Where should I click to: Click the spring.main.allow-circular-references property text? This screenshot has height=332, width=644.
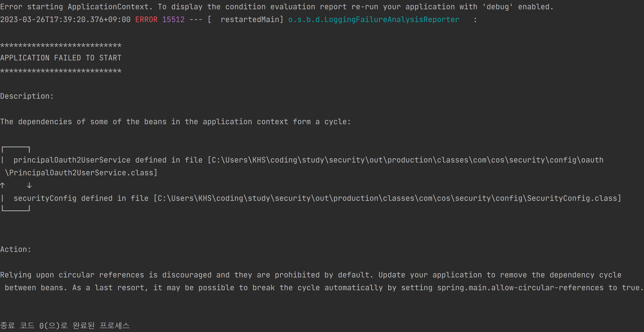[520, 288]
